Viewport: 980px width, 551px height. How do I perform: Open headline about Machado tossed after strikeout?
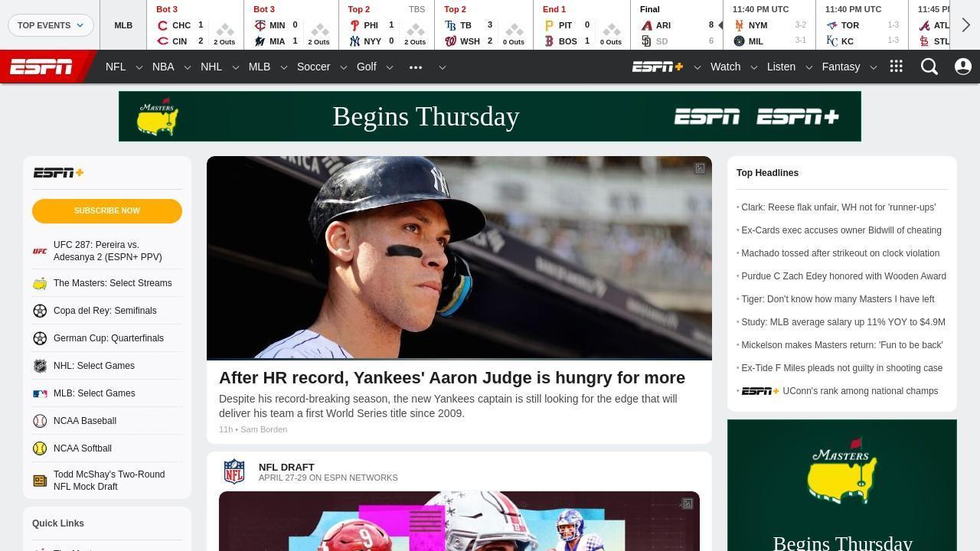click(840, 253)
